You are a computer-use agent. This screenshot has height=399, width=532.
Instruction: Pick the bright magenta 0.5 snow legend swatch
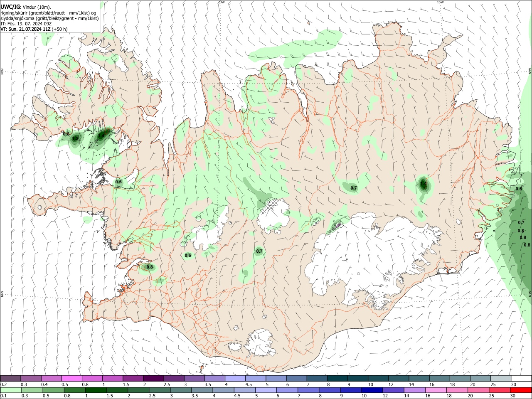(x=71, y=378)
